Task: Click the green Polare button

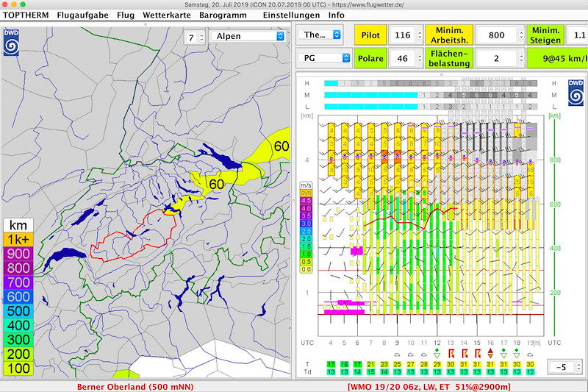Action: (x=370, y=59)
